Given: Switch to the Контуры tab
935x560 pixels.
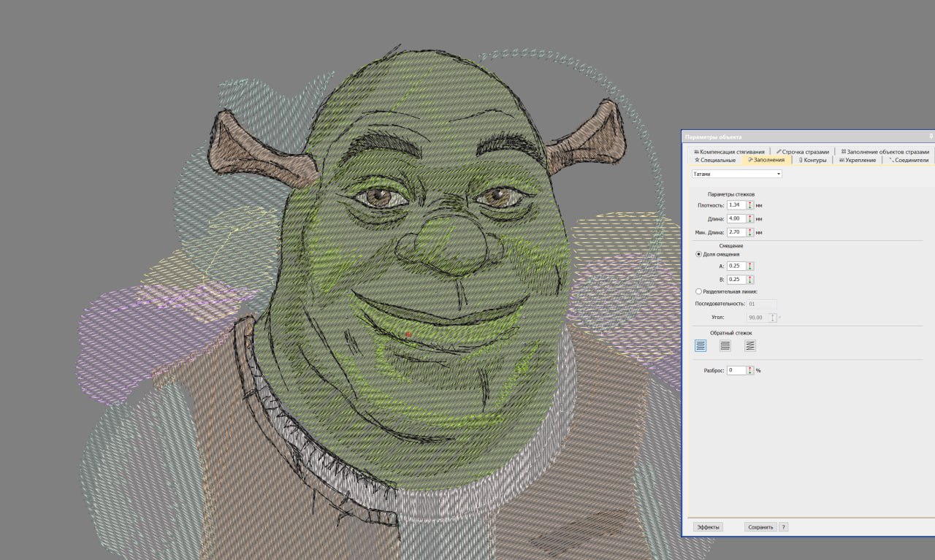Looking at the screenshot, I should point(812,160).
